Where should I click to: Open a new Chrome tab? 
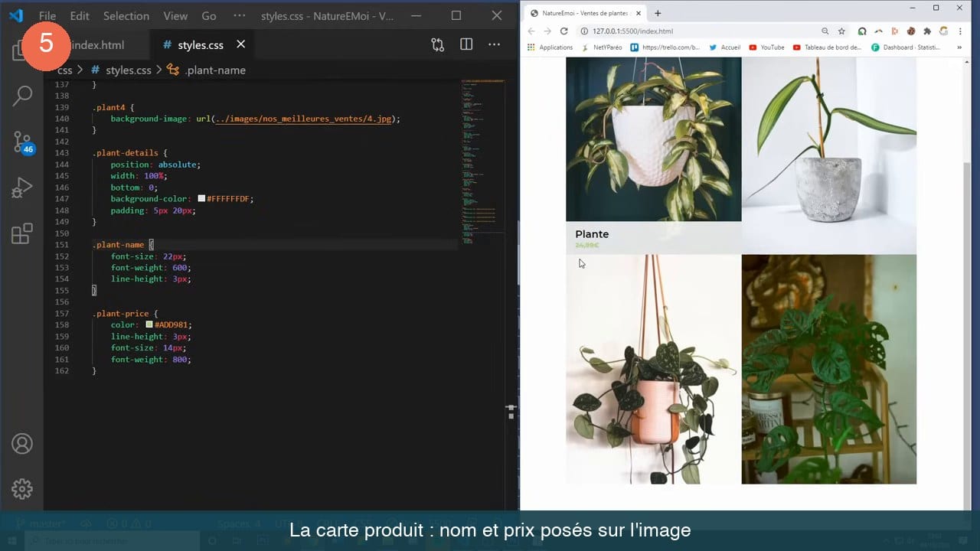click(x=658, y=13)
